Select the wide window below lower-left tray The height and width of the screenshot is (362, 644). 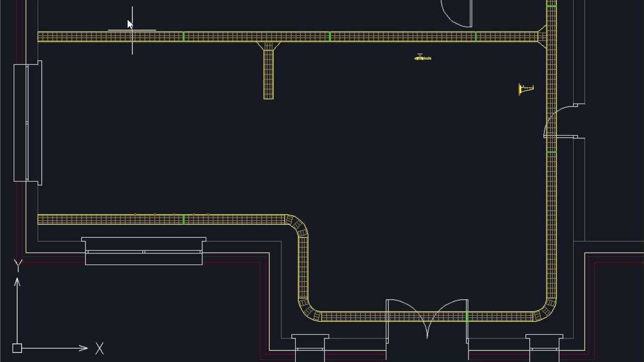click(144, 251)
